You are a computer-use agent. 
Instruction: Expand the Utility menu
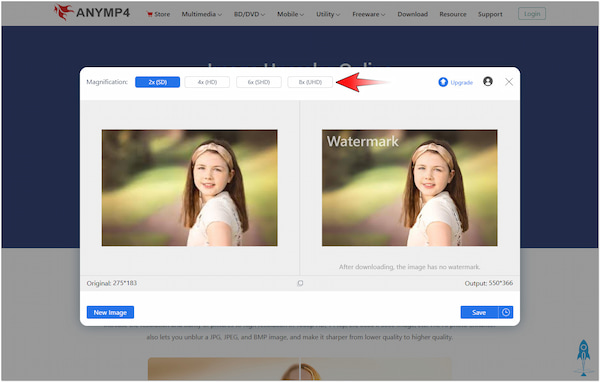pos(328,14)
